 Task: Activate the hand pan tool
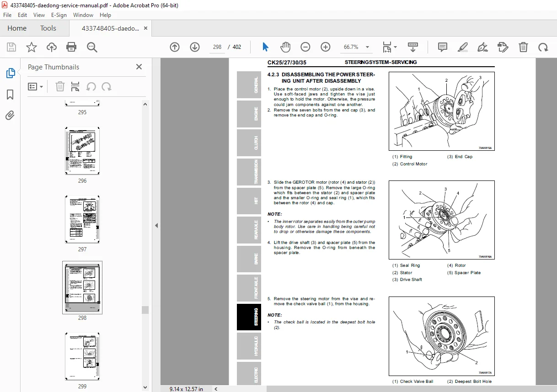point(285,47)
